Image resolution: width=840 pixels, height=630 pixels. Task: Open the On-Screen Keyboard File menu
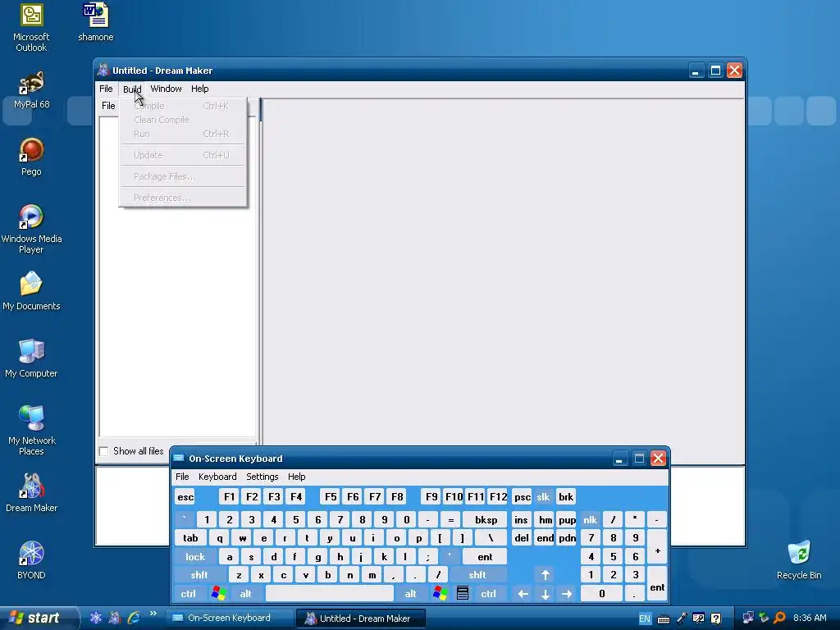pyautogui.click(x=182, y=477)
